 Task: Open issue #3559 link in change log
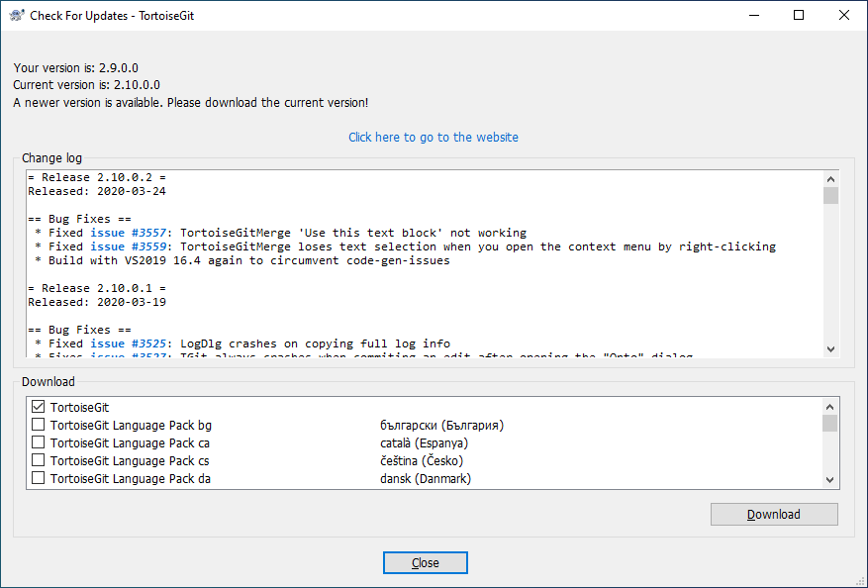[131, 246]
